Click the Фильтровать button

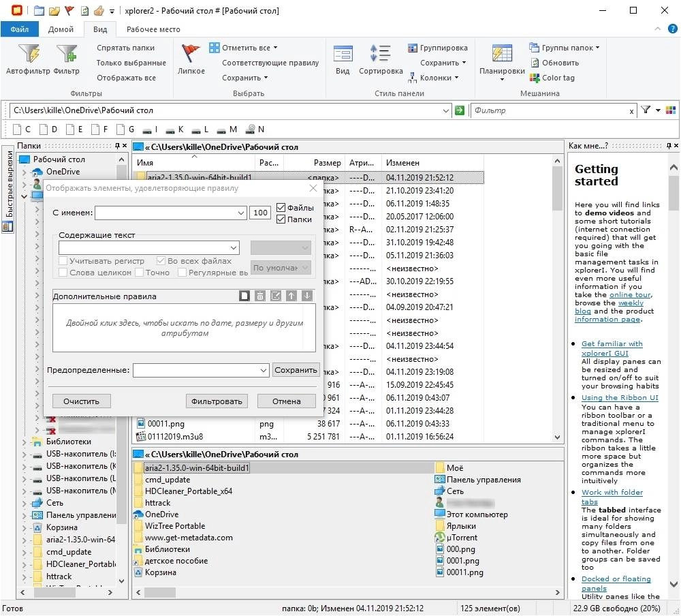click(217, 401)
